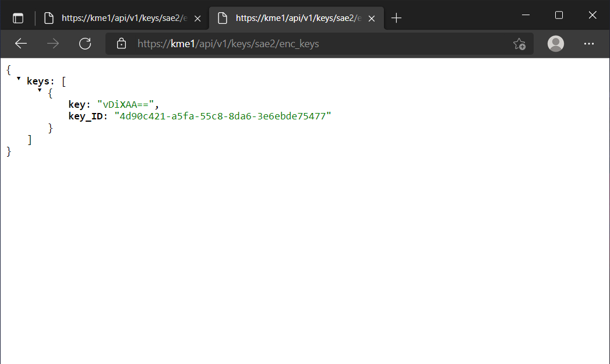Close the browser window
610x364 pixels.
click(593, 15)
